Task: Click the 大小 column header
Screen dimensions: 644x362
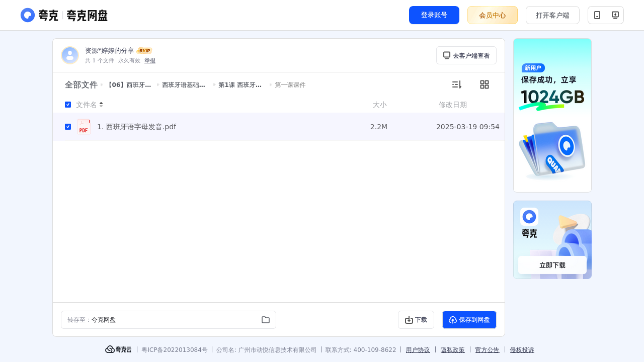Action: (380, 105)
